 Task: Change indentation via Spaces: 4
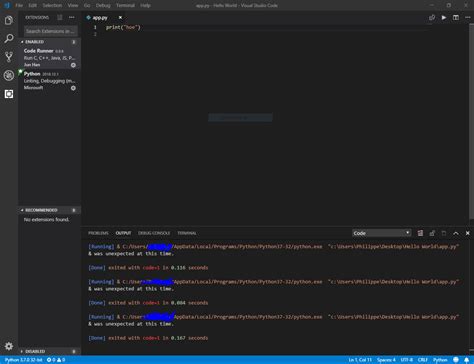(x=386, y=360)
